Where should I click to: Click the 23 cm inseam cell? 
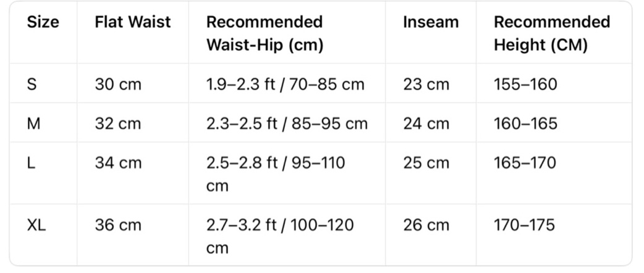pos(426,84)
